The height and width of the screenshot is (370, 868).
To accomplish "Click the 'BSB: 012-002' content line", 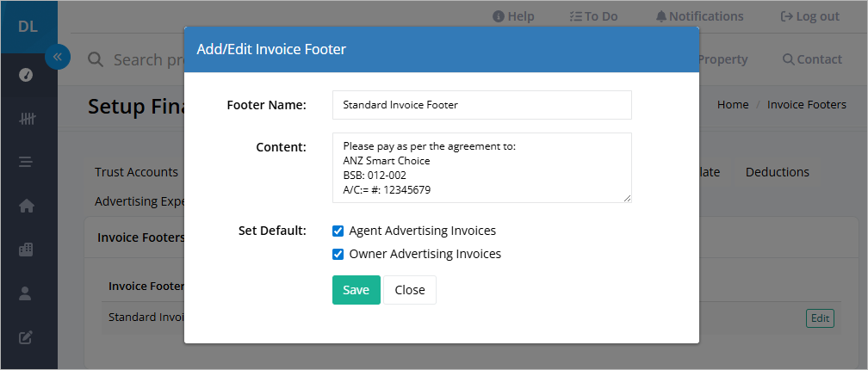I will [x=375, y=176].
